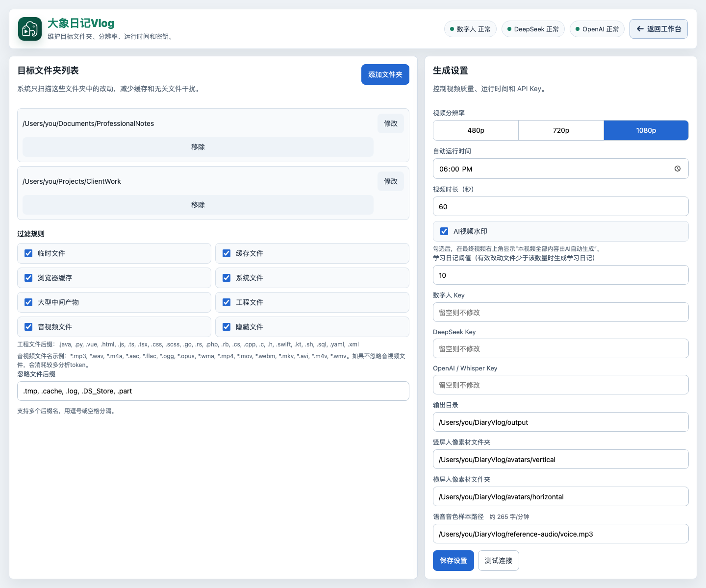This screenshot has height=588, width=706.
Task: Click the 保存设置 button
Action: [x=454, y=561]
